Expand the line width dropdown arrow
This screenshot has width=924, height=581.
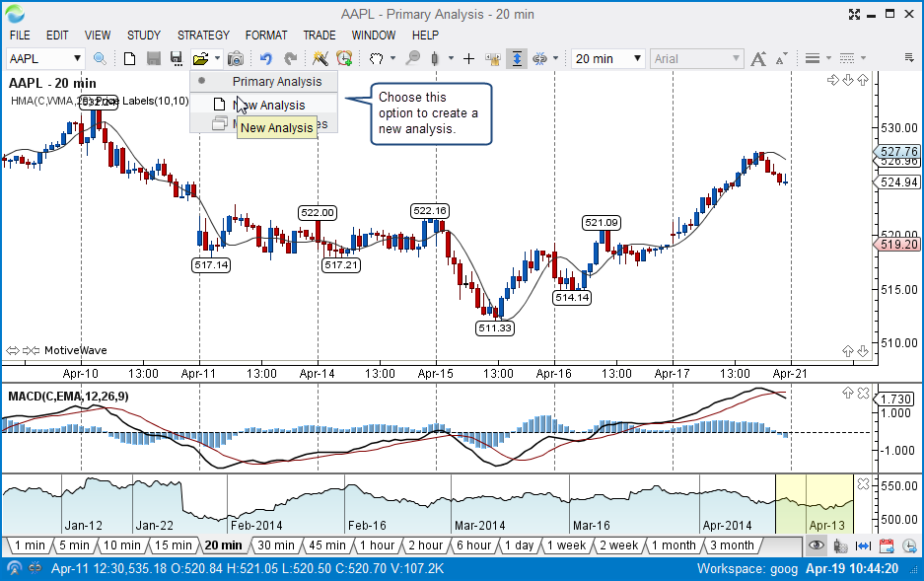coord(828,58)
